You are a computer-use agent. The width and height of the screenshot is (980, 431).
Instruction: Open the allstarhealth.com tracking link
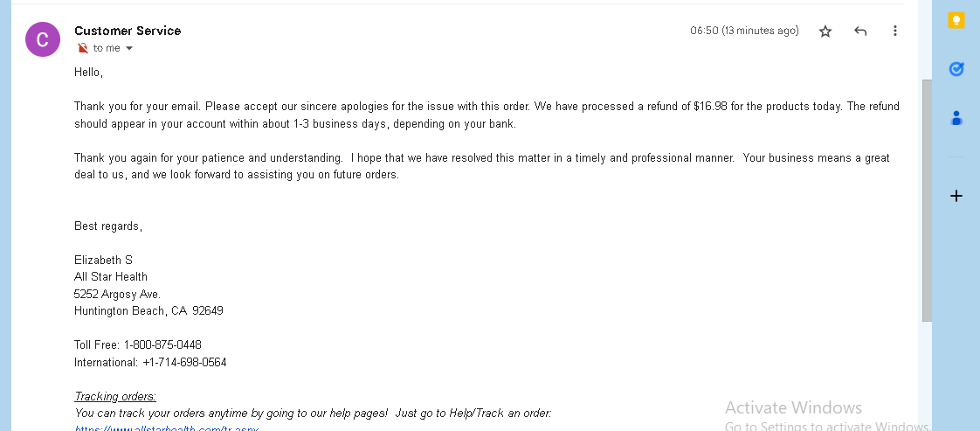coord(166,428)
